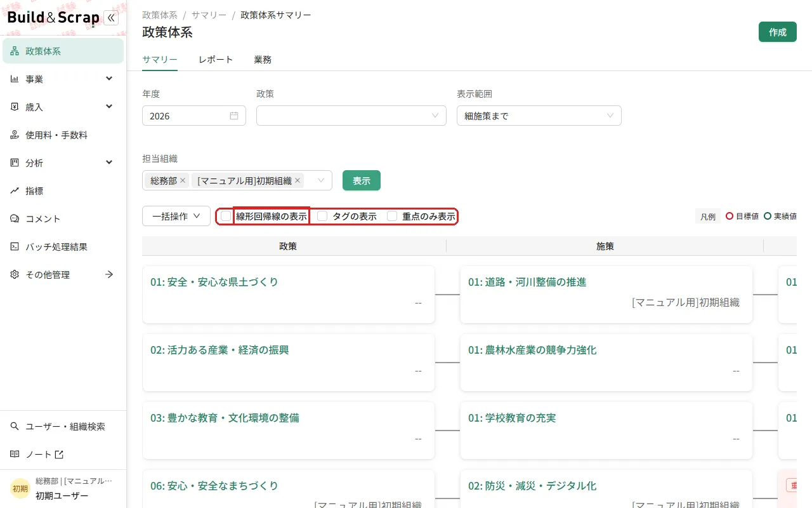Open the 一括操作 dropdown

coord(176,217)
